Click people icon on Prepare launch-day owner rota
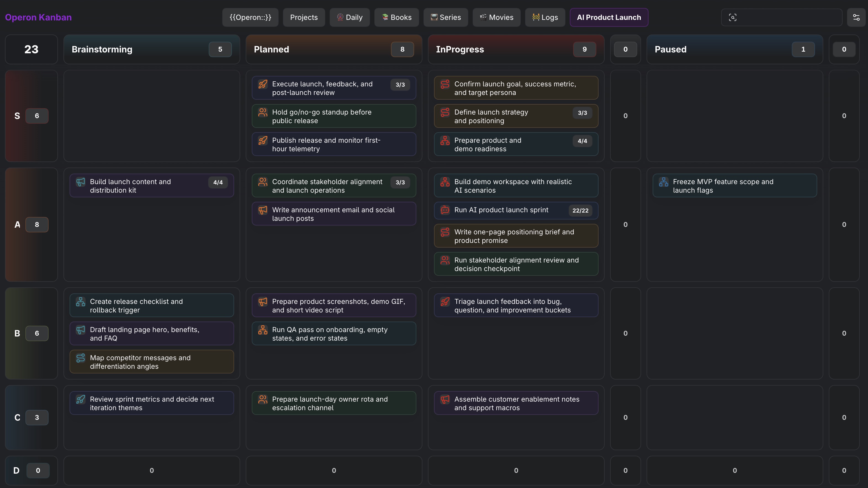The height and width of the screenshot is (488, 868). [x=263, y=399]
